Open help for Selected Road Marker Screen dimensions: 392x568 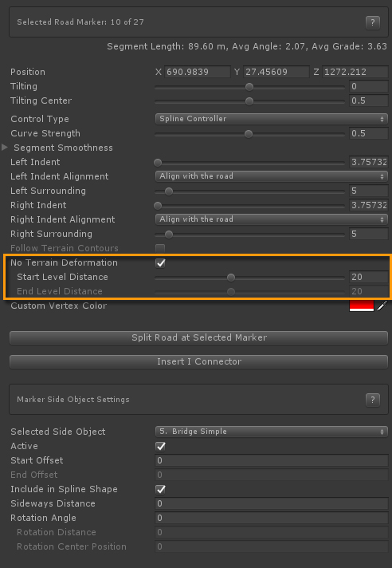372,23
